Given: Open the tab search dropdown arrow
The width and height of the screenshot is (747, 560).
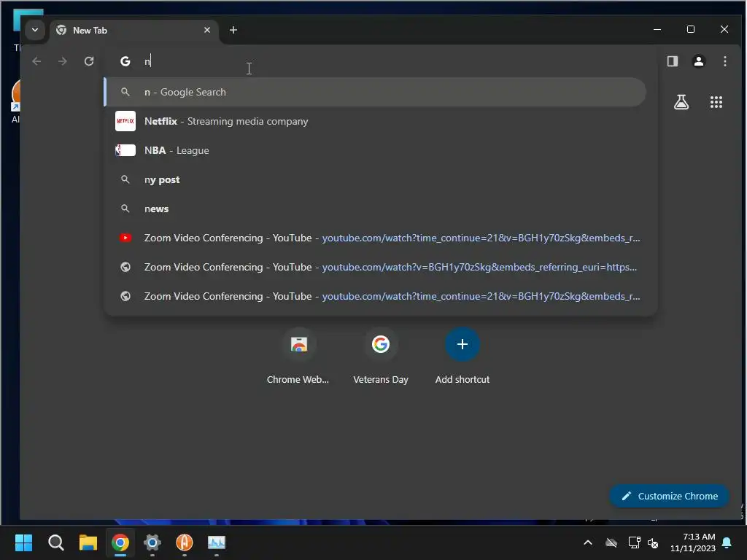Looking at the screenshot, I should [x=35, y=30].
